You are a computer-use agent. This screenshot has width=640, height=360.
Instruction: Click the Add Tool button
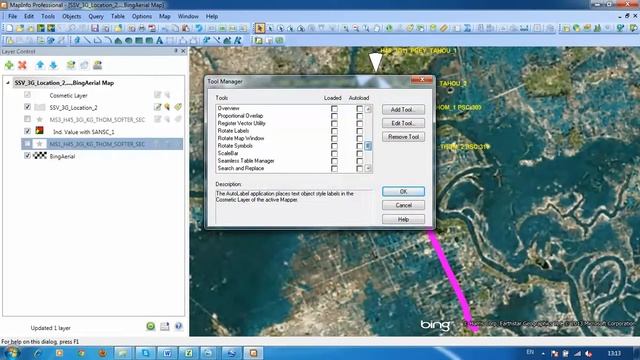point(403,109)
